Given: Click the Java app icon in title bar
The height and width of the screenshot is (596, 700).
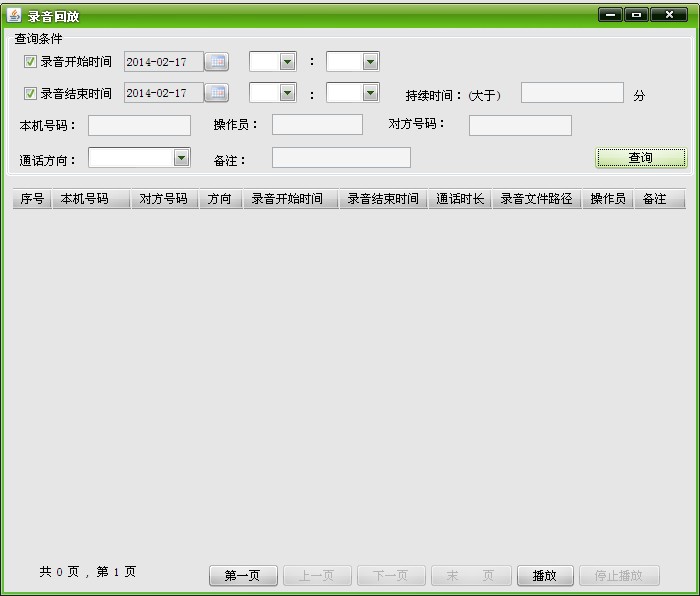Looking at the screenshot, I should pos(14,15).
